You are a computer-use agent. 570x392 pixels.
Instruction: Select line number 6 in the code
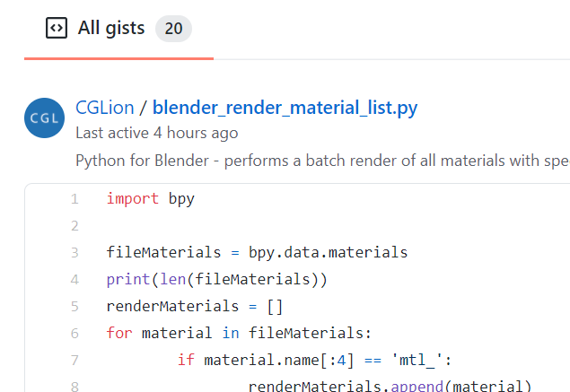pos(75,334)
